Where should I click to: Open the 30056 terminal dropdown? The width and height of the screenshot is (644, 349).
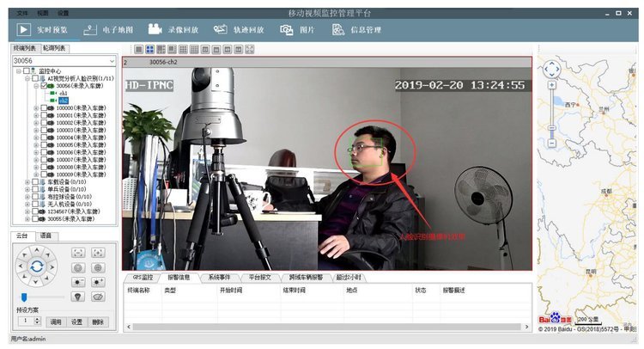click(112, 61)
